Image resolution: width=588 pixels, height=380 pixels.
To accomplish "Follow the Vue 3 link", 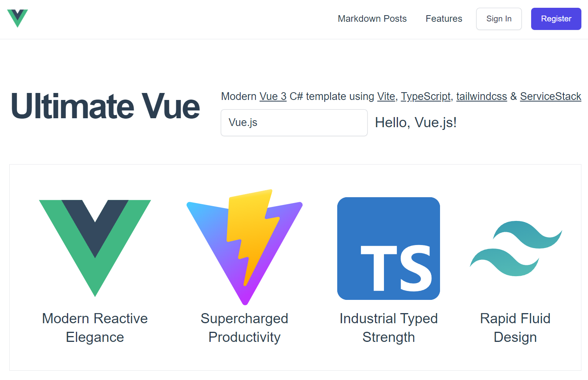I will click(x=273, y=96).
